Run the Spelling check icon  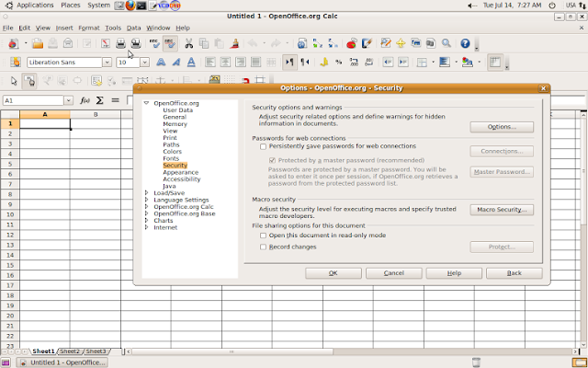[x=154, y=43]
